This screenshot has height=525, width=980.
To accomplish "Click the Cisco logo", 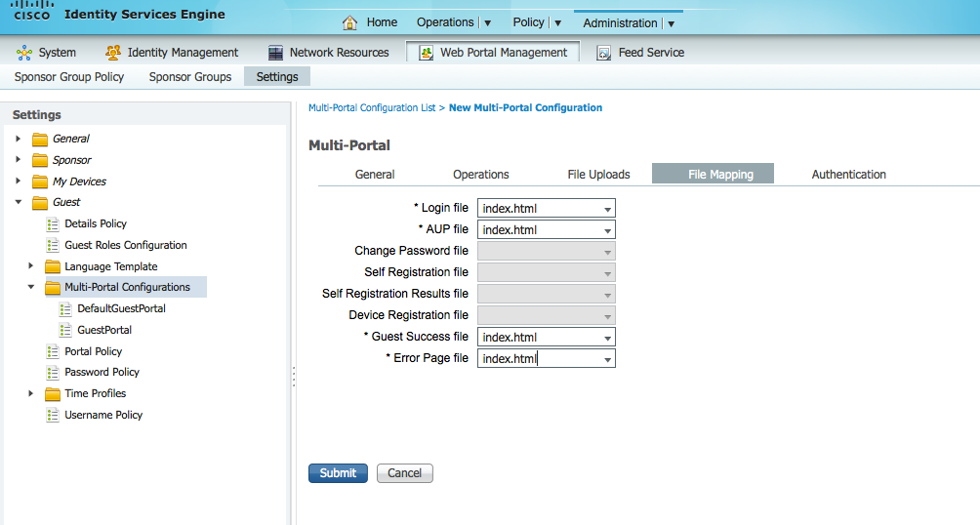I will point(32,11).
